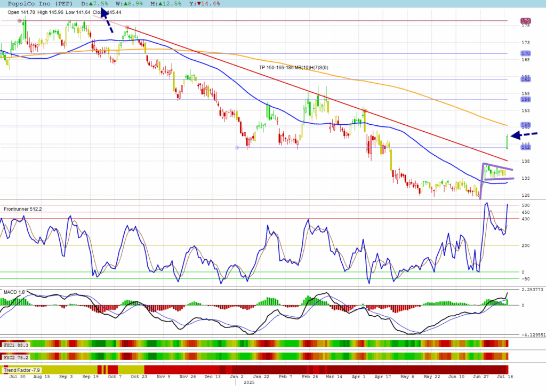The width and height of the screenshot is (546, 392).
Task: Click the May 22 date label
Action: point(432,377)
